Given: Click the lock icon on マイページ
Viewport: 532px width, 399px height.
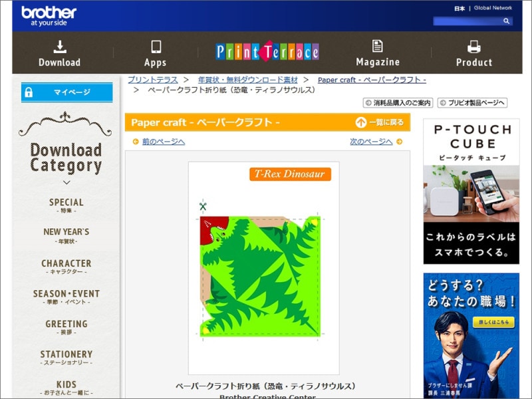Looking at the screenshot, I should [31, 92].
